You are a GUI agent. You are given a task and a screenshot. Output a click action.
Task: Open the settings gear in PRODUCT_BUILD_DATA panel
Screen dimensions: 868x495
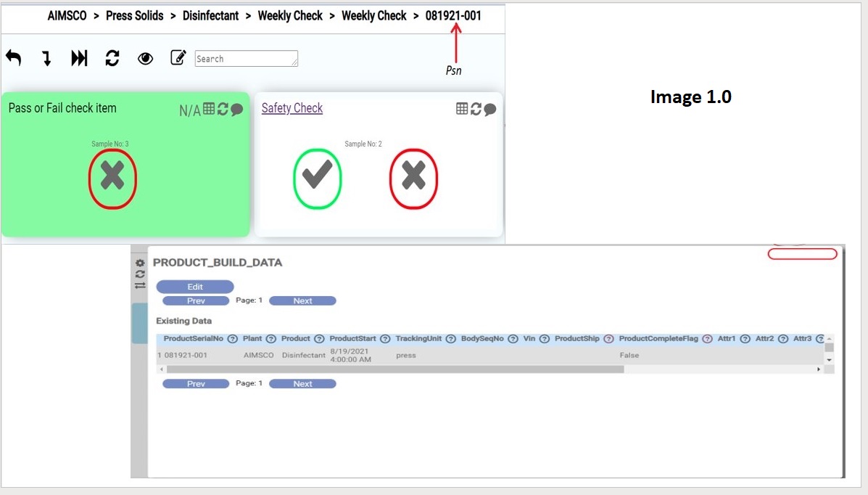pyautogui.click(x=140, y=263)
